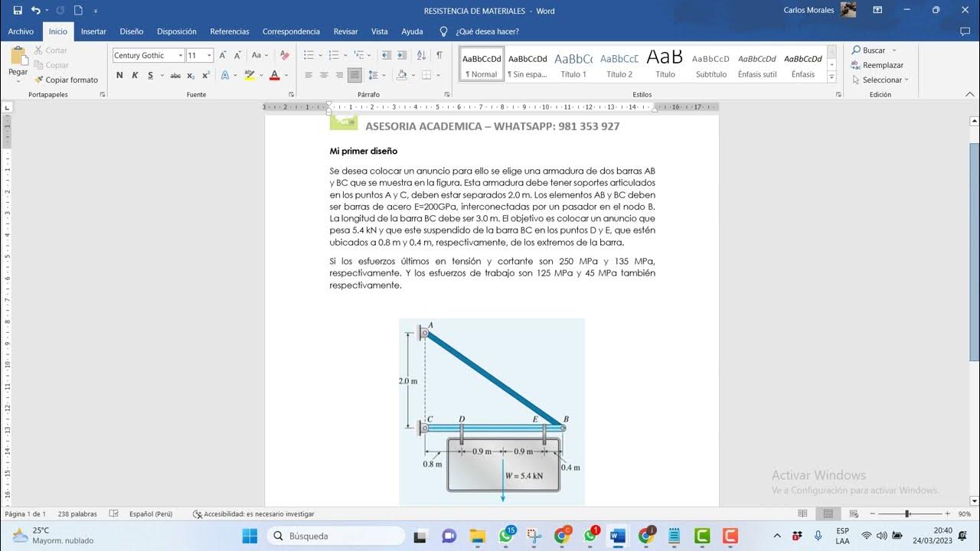Align text to the right
The width and height of the screenshot is (980, 551).
[339, 75]
